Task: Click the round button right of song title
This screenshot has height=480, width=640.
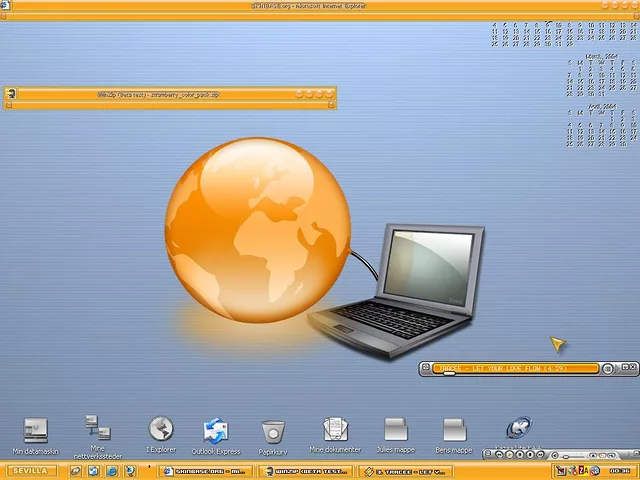Action: (608, 369)
